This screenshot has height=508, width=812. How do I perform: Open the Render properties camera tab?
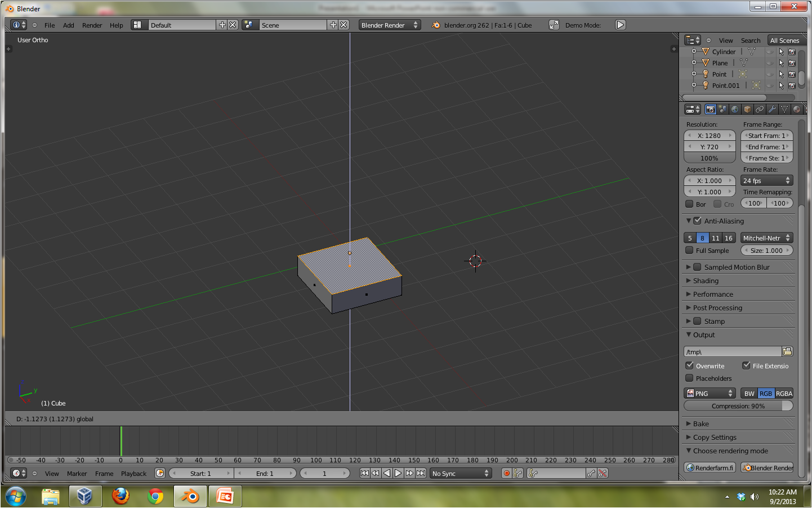(711, 109)
